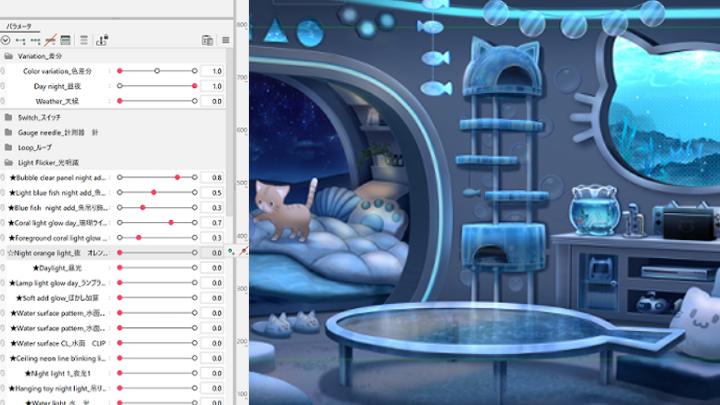720x405 pixels.
Task: Select the Color variation_色差分 parameter name
Action: coord(57,71)
